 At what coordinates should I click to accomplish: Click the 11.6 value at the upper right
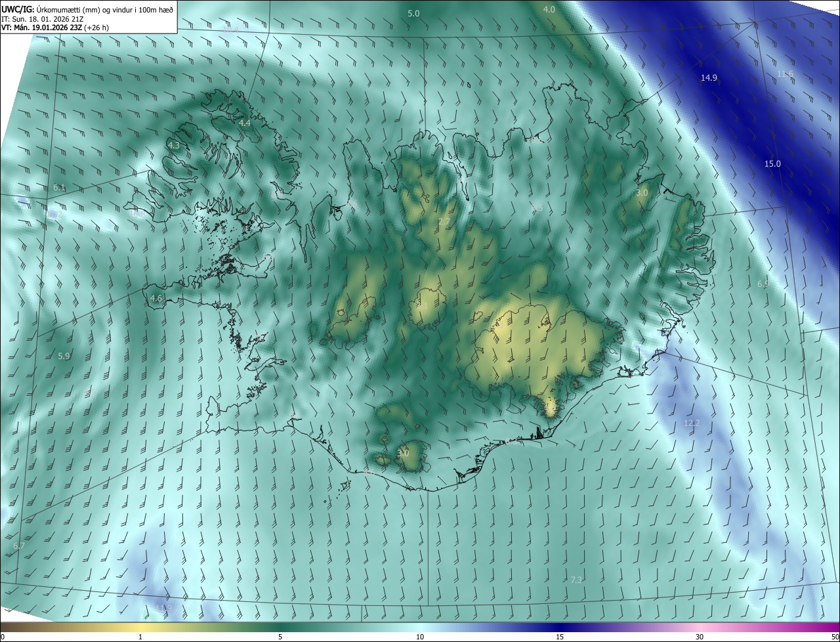[785, 74]
